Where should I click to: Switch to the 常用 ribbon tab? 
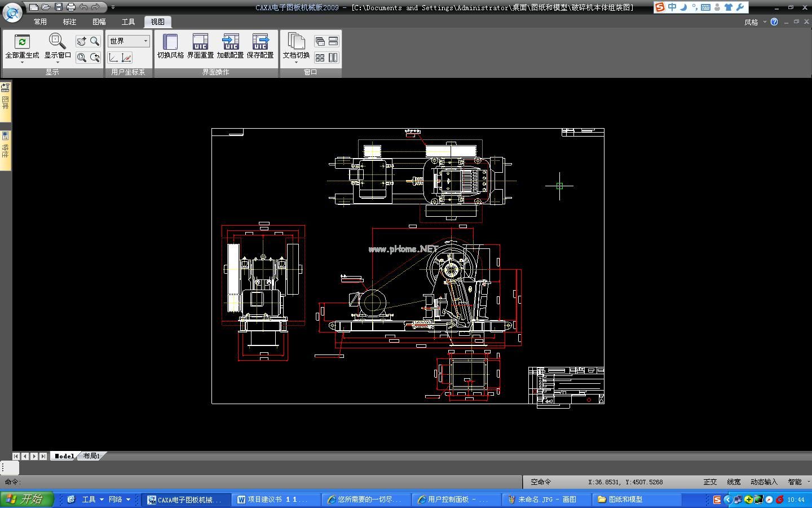click(40, 22)
